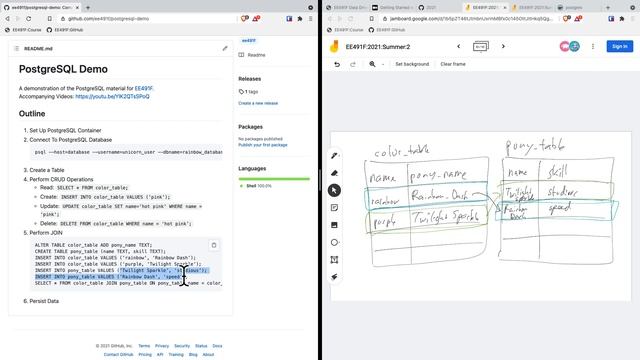Switch to the Getting Started tab
Screen dimensions: 640x360
391,7
